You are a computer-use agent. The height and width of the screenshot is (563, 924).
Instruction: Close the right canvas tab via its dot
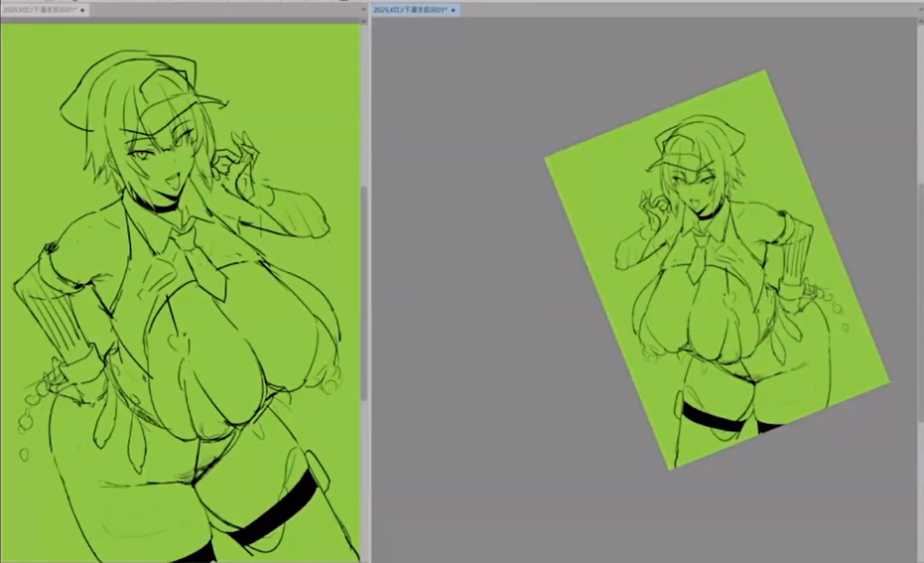[454, 10]
